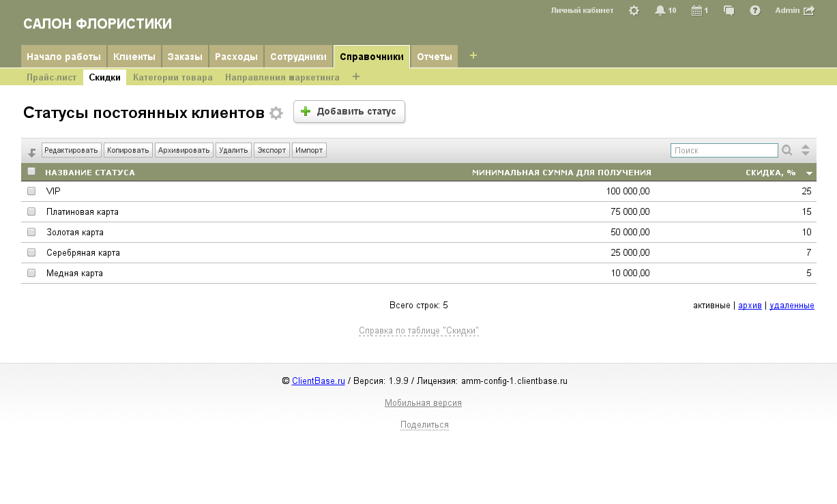Open the Прайс-лист subtab
Image resolution: width=837 pixels, height=504 pixels.
52,77
